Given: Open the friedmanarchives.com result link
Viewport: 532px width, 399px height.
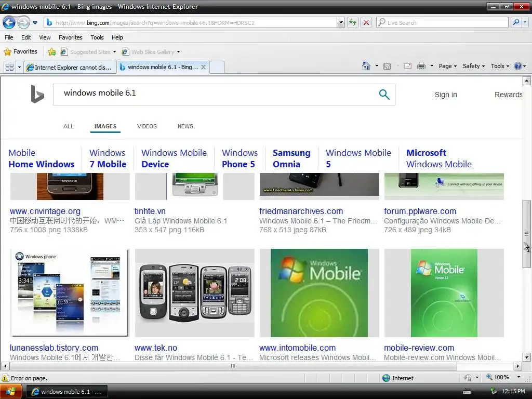Looking at the screenshot, I should coord(301,211).
